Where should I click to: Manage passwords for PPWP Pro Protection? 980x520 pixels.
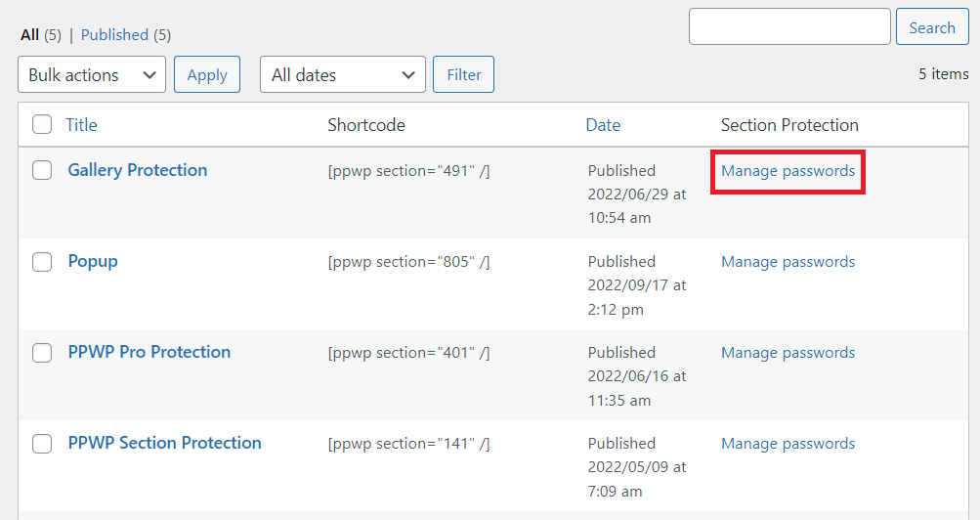click(788, 353)
